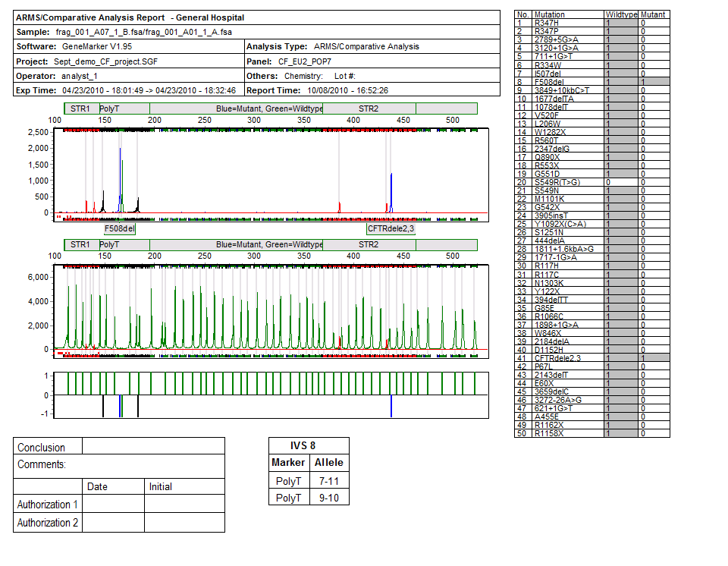Screen dimensions: 728x566
Task: Select the Mutation column header
Action: 567,14
